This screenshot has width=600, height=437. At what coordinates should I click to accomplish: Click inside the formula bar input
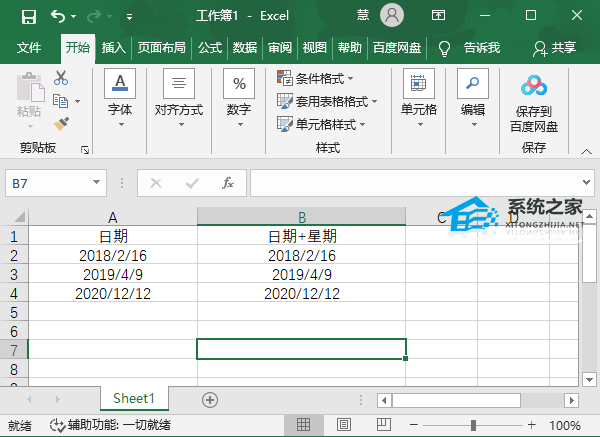coord(415,183)
